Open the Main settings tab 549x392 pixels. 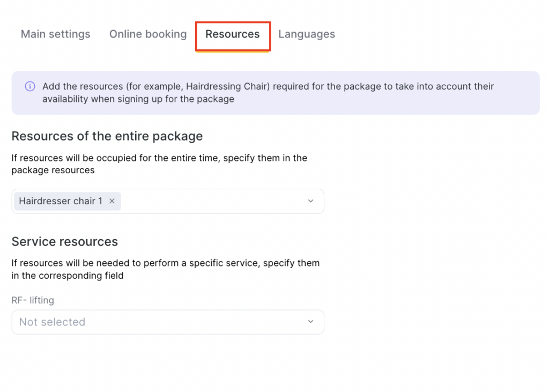(x=55, y=34)
